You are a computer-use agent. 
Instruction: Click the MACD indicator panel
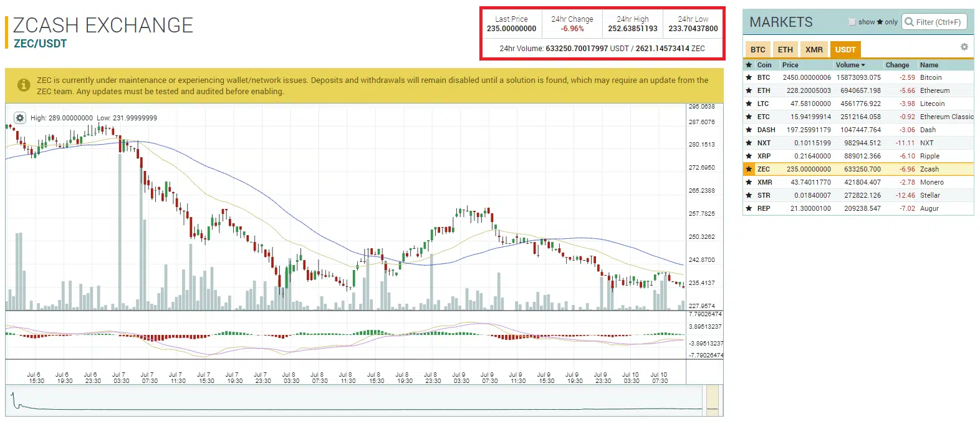click(x=345, y=336)
